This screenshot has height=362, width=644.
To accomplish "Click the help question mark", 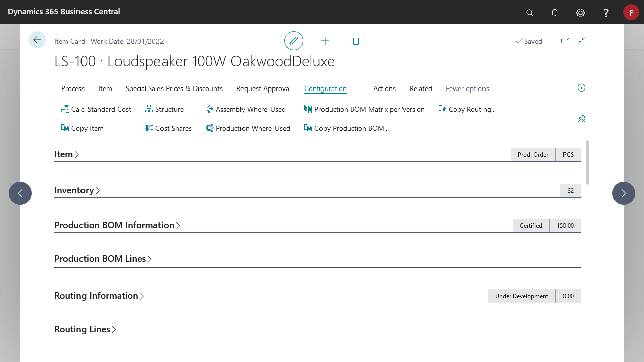I will click(606, 13).
